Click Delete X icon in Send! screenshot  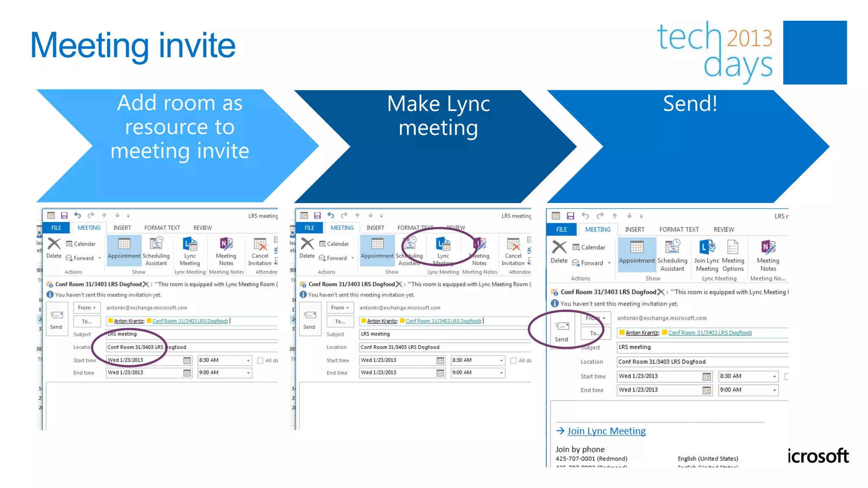click(x=559, y=247)
